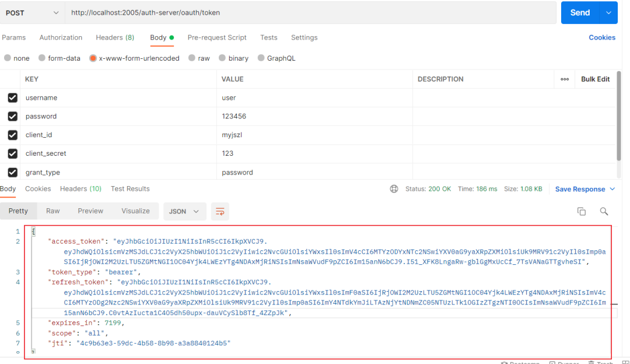
Task: Toggle line wrap icon in response toolbar
Action: [x=220, y=211]
